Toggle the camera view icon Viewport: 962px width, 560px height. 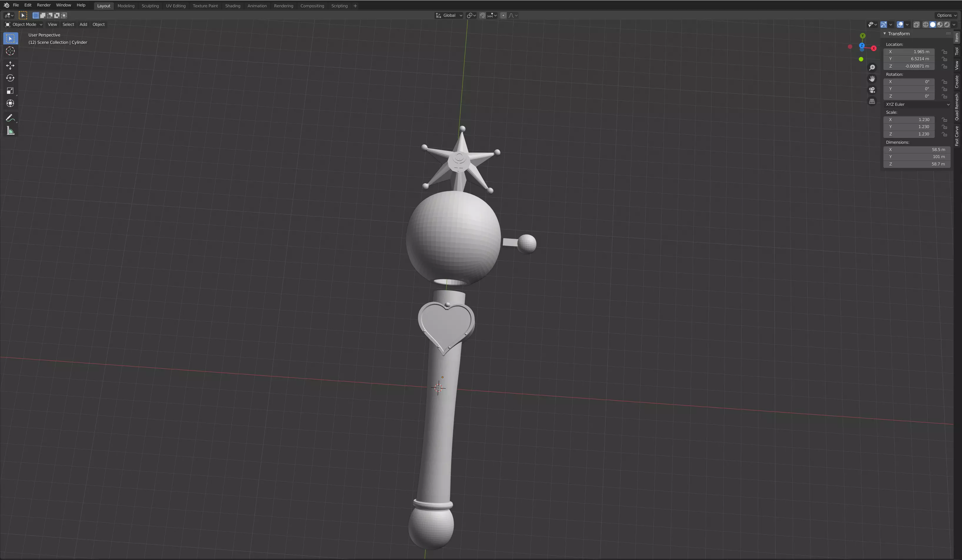click(x=872, y=90)
